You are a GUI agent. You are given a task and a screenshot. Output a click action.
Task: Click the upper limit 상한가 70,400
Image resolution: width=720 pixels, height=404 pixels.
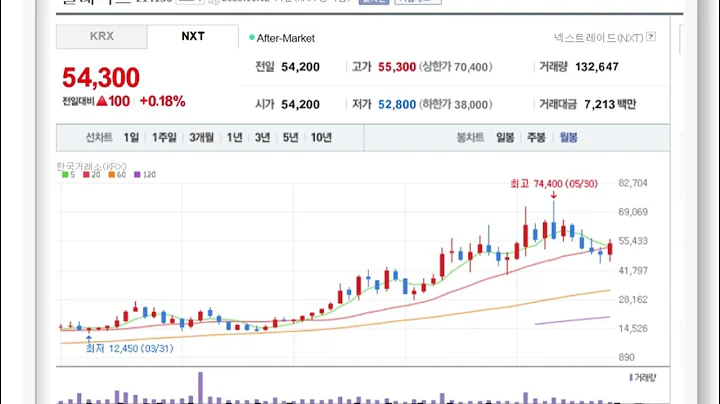[456, 67]
